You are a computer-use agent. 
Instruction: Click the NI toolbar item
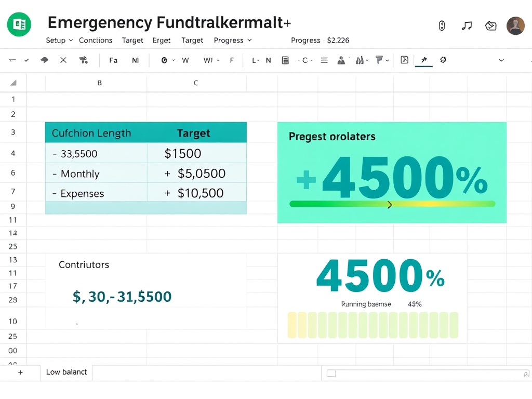point(136,60)
